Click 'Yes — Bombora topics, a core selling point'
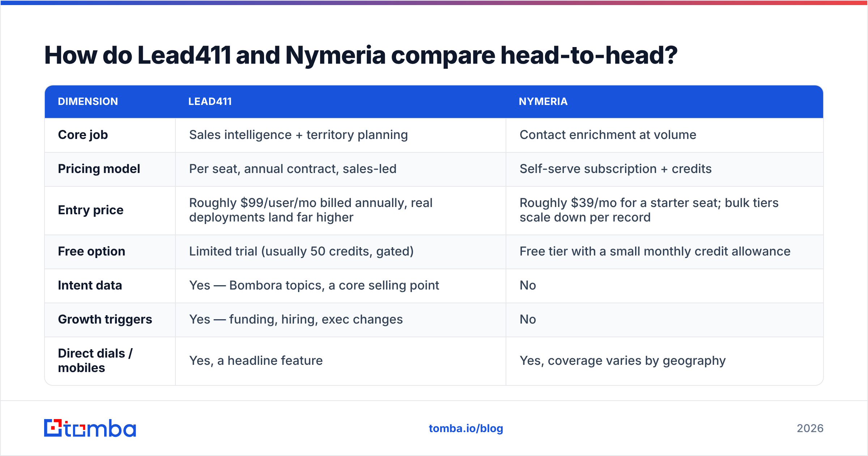The image size is (868, 456). pyautogui.click(x=314, y=286)
